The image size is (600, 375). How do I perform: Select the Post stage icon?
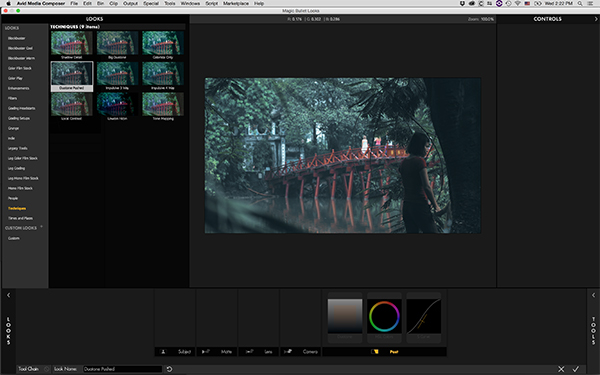click(x=375, y=352)
